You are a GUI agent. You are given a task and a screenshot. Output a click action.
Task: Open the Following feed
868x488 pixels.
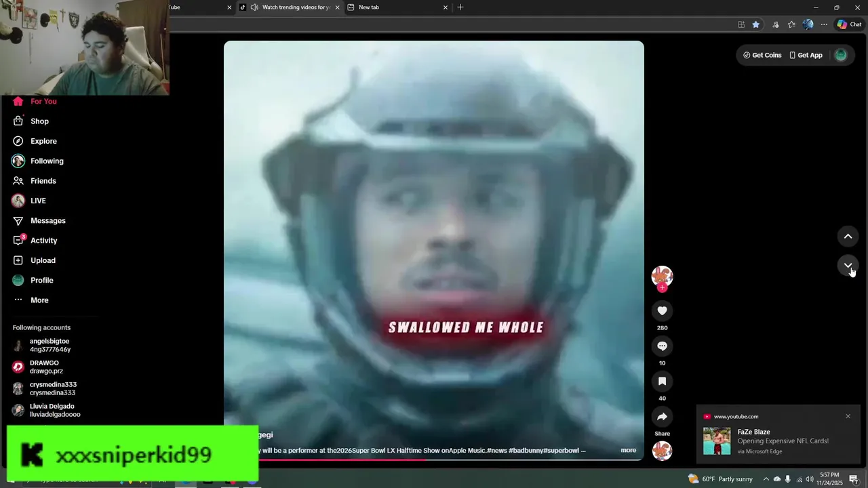tap(37, 161)
